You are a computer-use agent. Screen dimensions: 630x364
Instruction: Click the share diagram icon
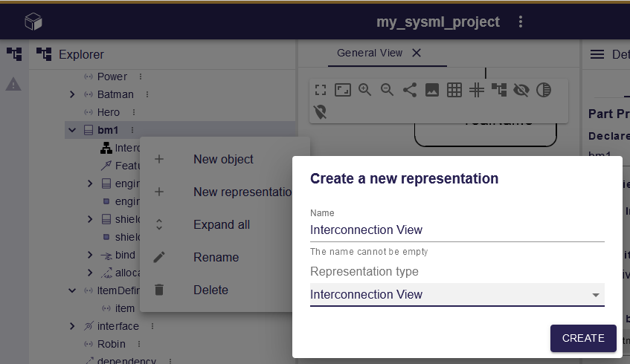[x=410, y=90]
